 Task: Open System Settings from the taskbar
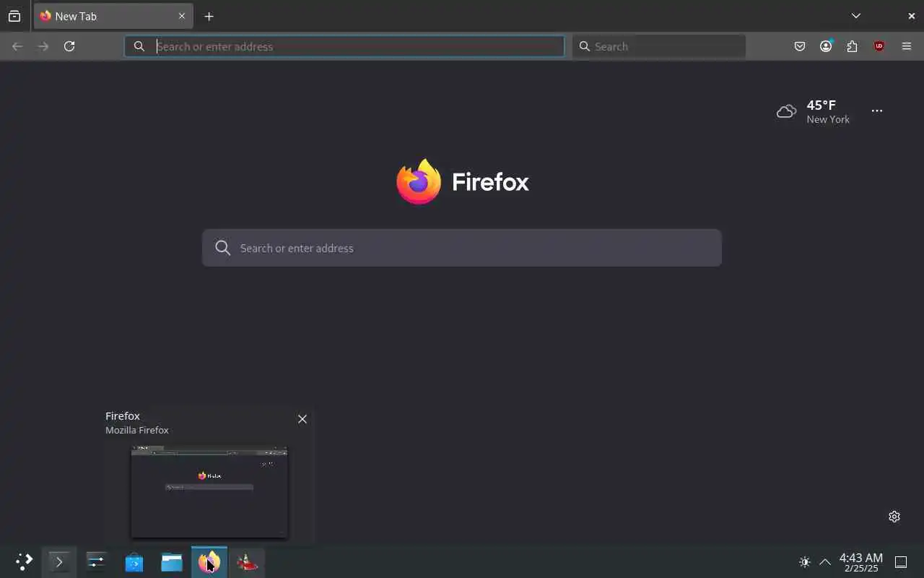pyautogui.click(x=96, y=562)
